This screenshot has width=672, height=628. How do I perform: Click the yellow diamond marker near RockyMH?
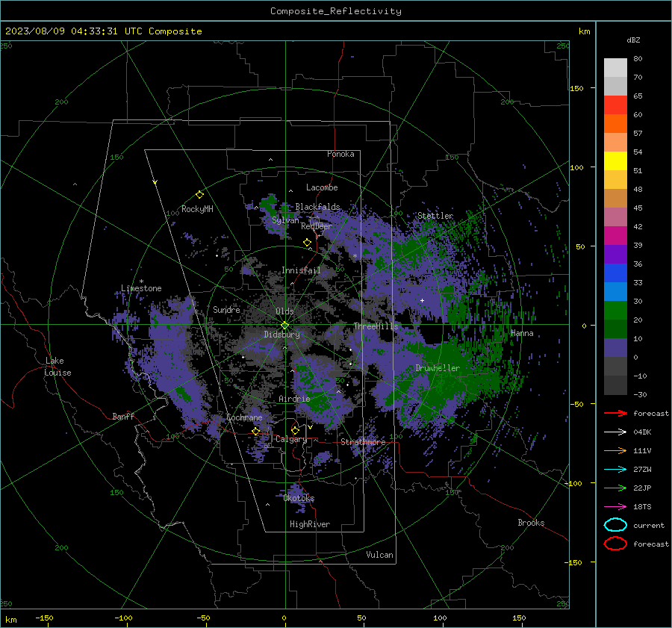[199, 195]
